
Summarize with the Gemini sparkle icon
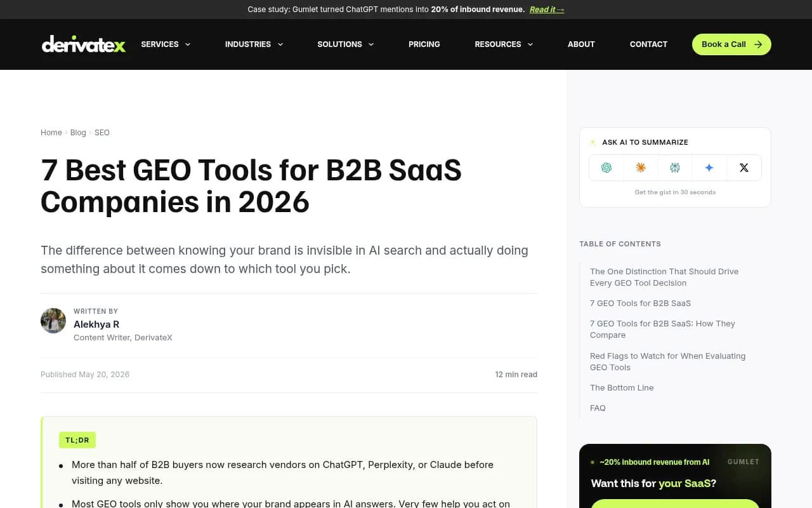click(x=709, y=168)
